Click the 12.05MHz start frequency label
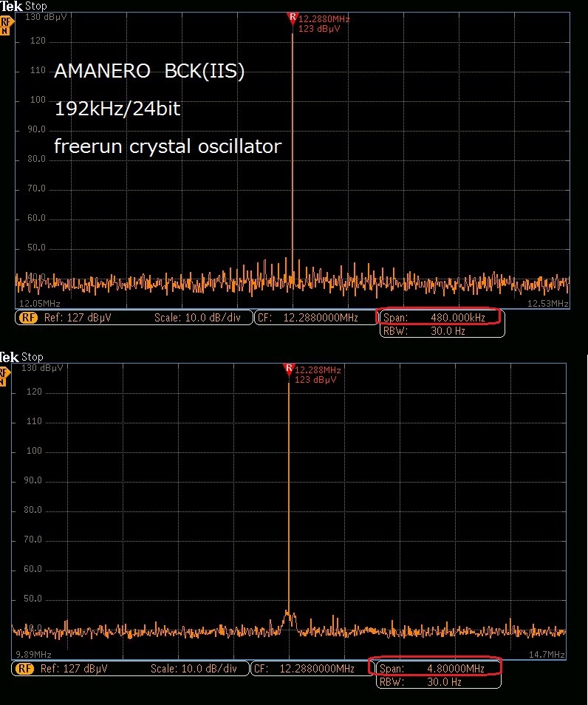 40,304
